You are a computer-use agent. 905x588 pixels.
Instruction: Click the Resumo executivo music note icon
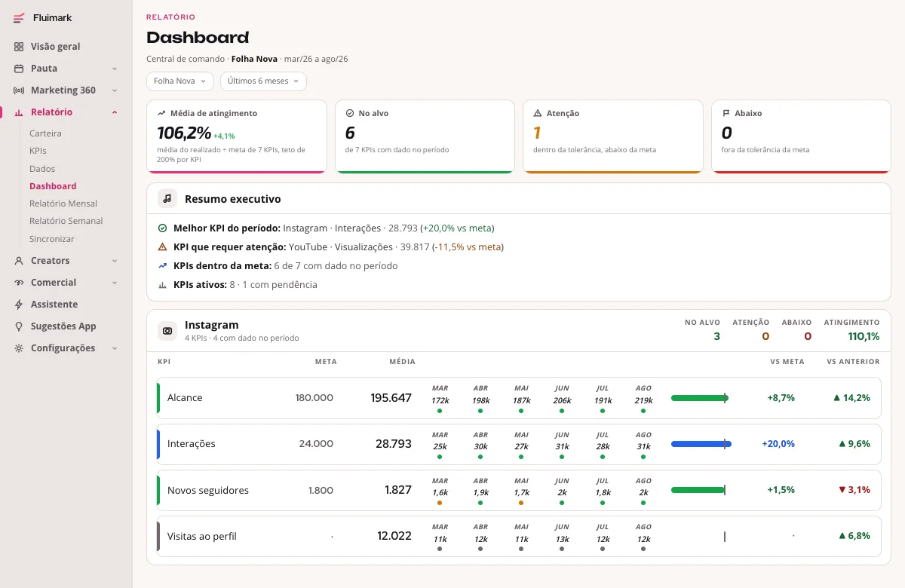167,199
